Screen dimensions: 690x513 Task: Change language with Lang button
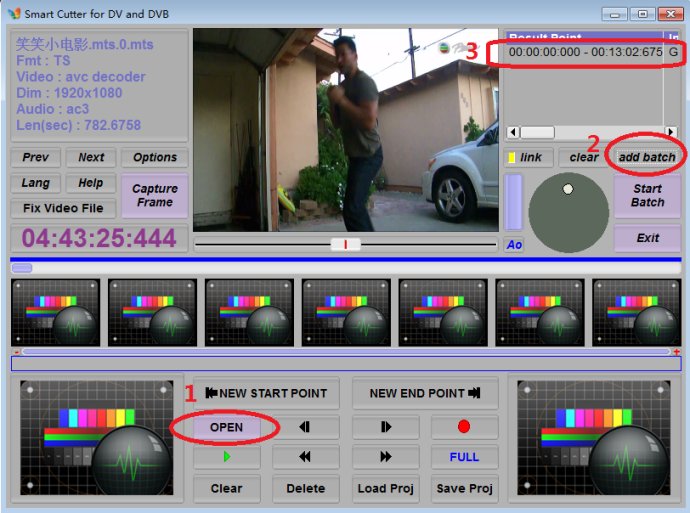tap(36, 183)
